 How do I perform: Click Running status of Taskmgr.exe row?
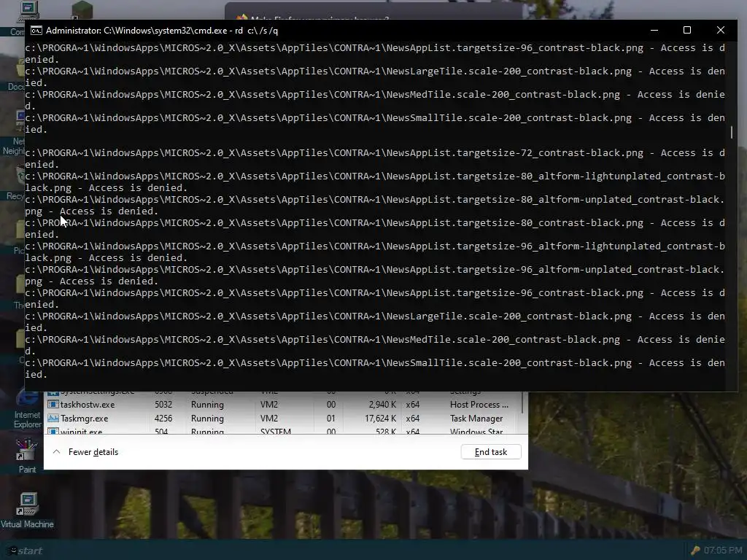tap(207, 418)
